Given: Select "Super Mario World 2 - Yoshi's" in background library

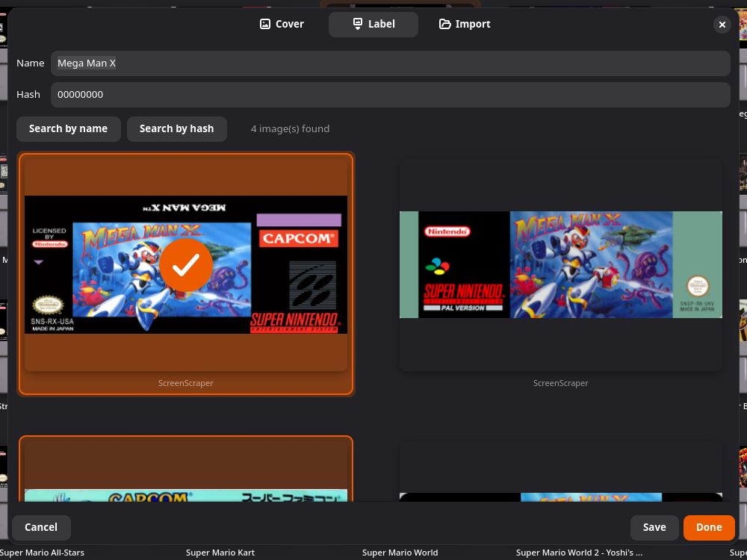Looking at the screenshot, I should click(x=580, y=553).
